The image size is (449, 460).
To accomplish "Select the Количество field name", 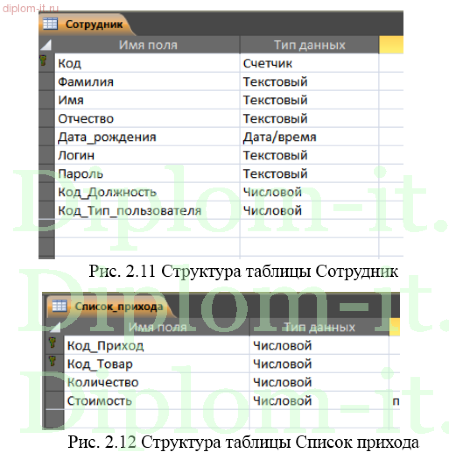I will 157,382.
